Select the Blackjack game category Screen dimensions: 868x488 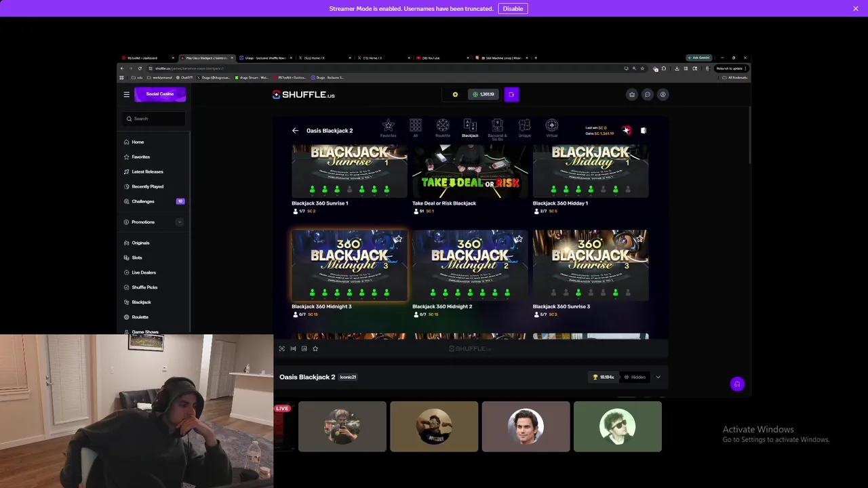(x=470, y=128)
